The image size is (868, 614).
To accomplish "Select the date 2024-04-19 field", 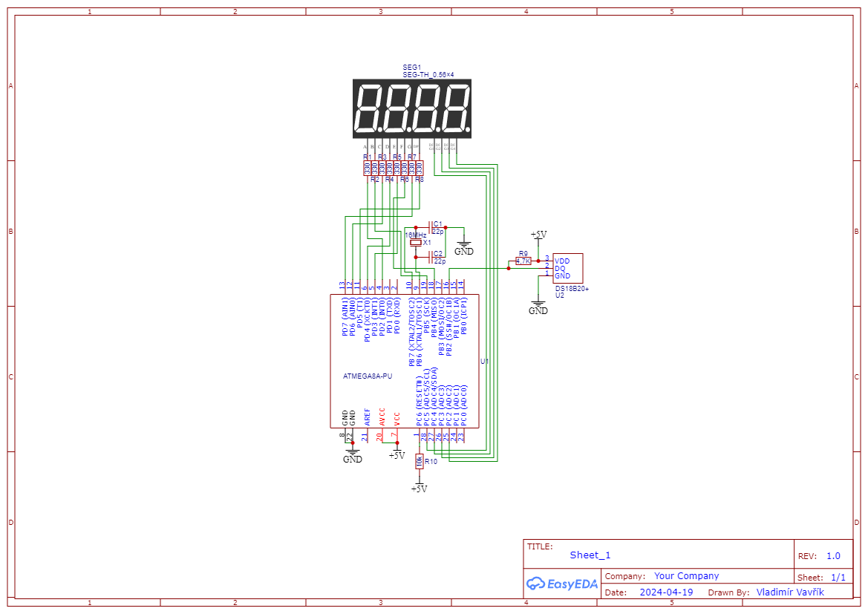I will tap(666, 592).
